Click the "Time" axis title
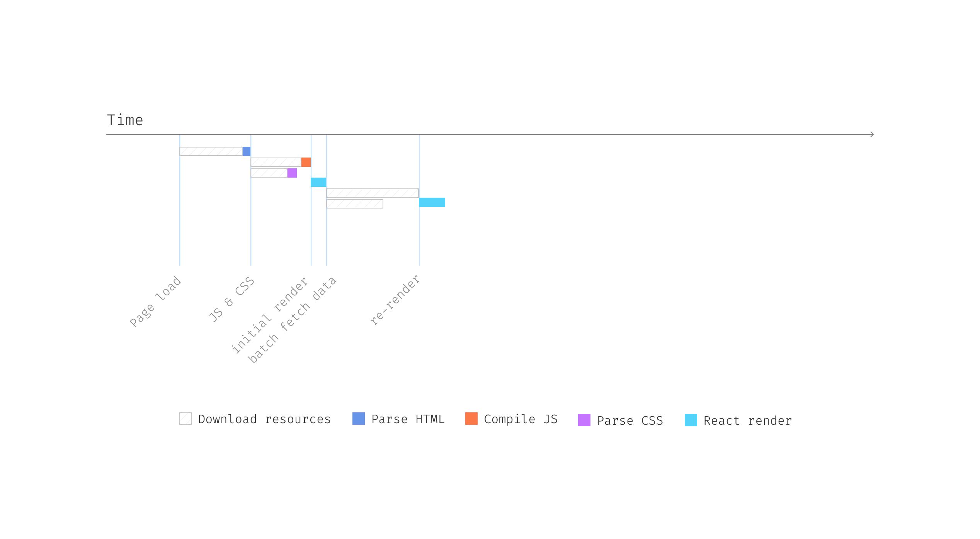The height and width of the screenshot is (539, 980). click(x=125, y=120)
